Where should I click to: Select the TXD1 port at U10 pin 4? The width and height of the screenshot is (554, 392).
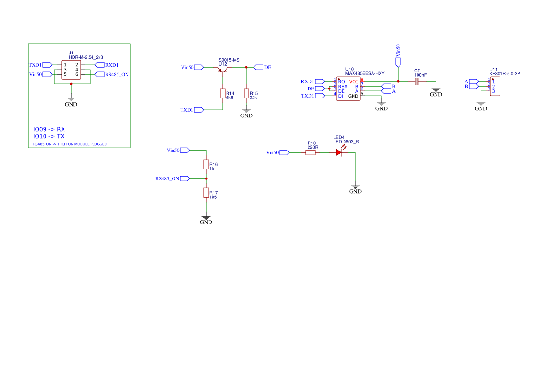pos(320,96)
